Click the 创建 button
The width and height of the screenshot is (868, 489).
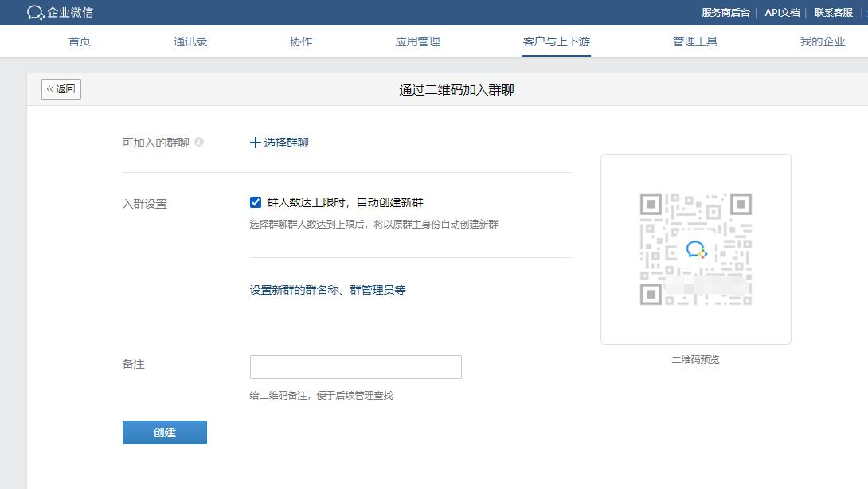164,432
